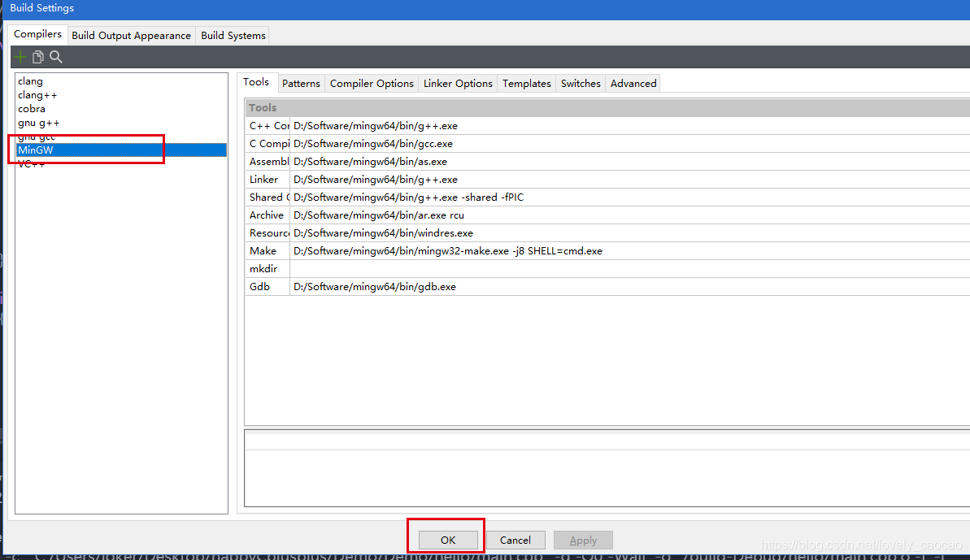This screenshot has width=970, height=560.
Task: Open the Advanced tab
Action: [633, 82]
